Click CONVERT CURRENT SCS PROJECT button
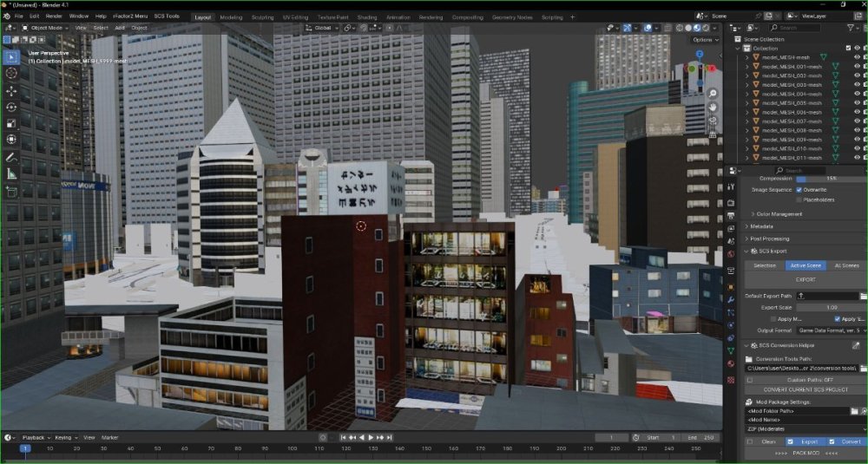The image size is (868, 464). click(805, 390)
